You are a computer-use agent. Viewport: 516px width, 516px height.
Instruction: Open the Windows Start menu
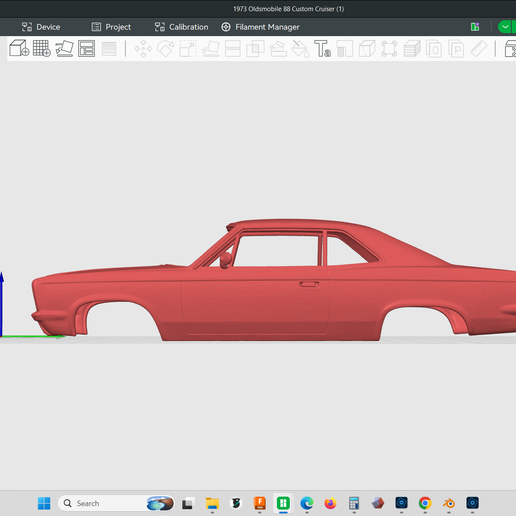(44, 503)
